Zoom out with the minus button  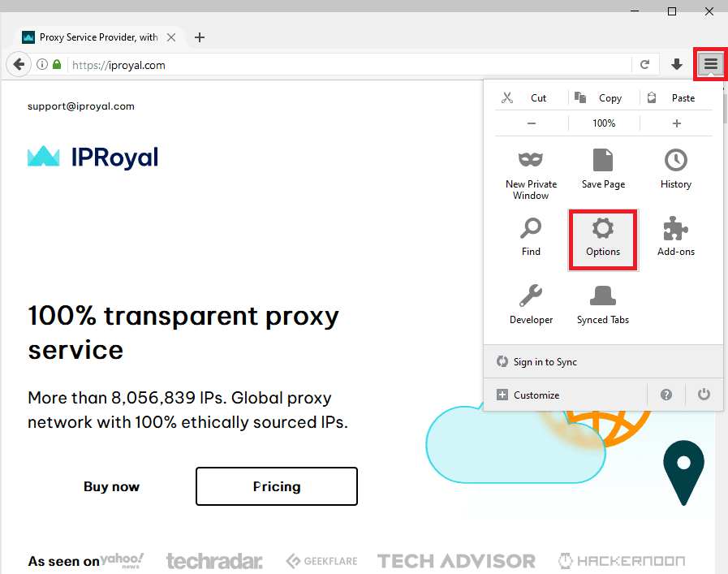[532, 123]
